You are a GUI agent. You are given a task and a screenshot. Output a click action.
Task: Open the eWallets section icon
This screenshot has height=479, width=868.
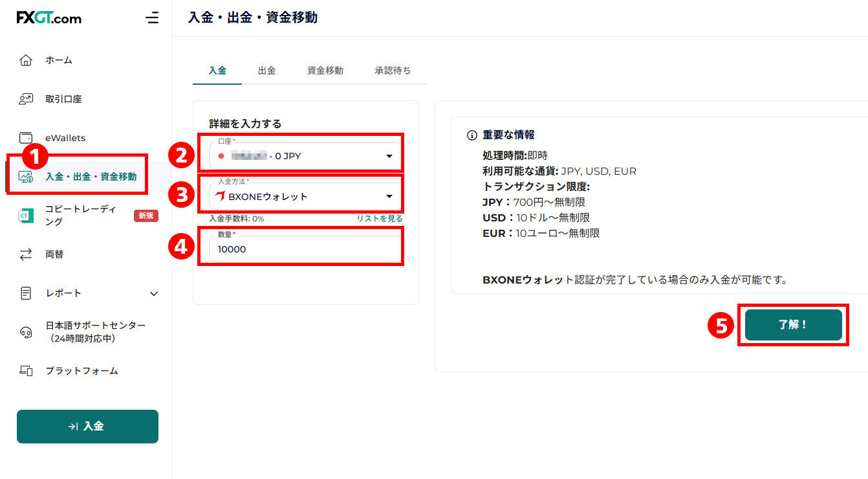point(25,137)
